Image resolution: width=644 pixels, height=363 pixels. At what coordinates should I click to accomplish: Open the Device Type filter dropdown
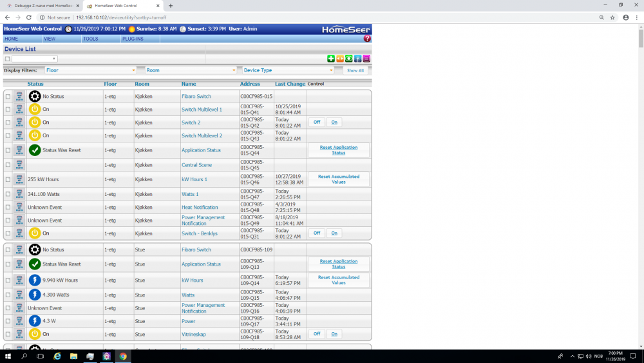[288, 70]
